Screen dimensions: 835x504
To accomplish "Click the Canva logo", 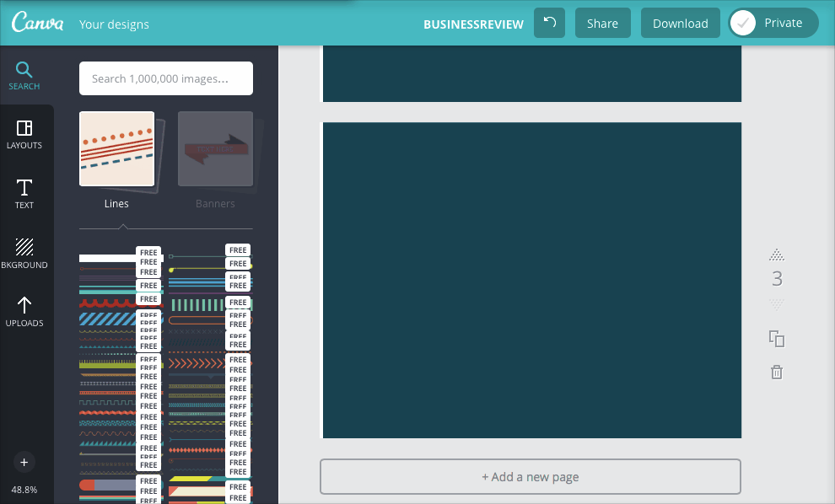I will pyautogui.click(x=38, y=24).
